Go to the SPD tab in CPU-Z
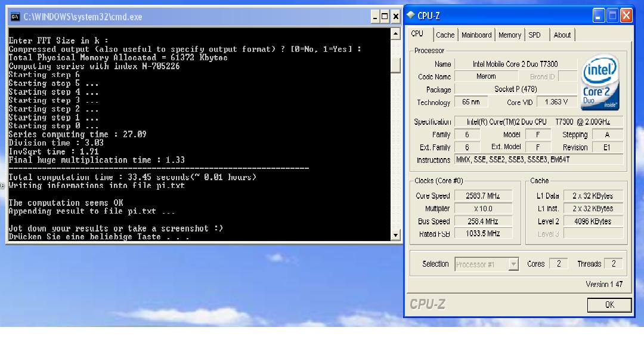This screenshot has width=644, height=358. pyautogui.click(x=534, y=35)
